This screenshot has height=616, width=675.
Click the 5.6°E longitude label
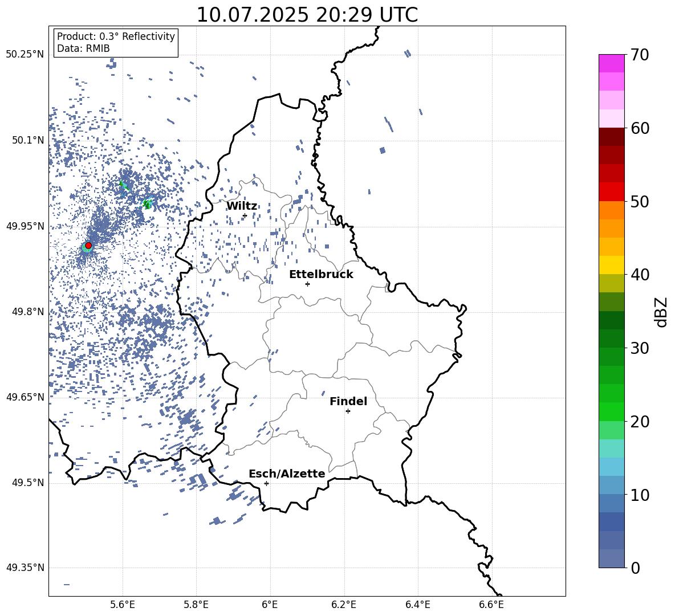(x=123, y=605)
